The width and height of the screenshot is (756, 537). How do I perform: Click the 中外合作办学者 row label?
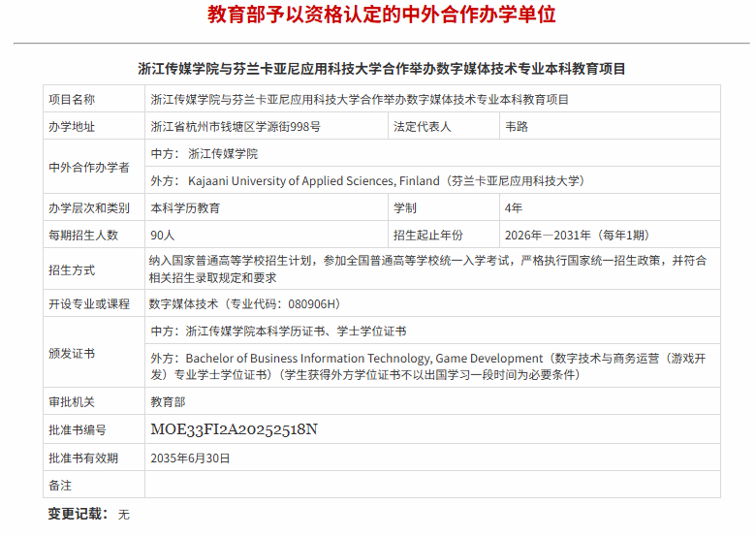89,167
